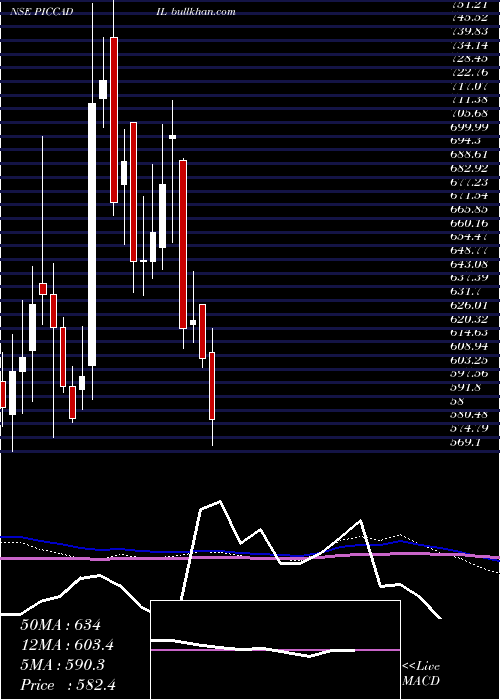The width and height of the screenshot is (500, 700).
Task: Select the 643.08 price axis label
Action: (x=469, y=264)
